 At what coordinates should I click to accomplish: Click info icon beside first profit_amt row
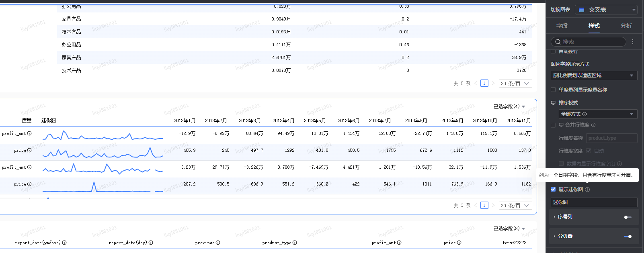pos(29,133)
